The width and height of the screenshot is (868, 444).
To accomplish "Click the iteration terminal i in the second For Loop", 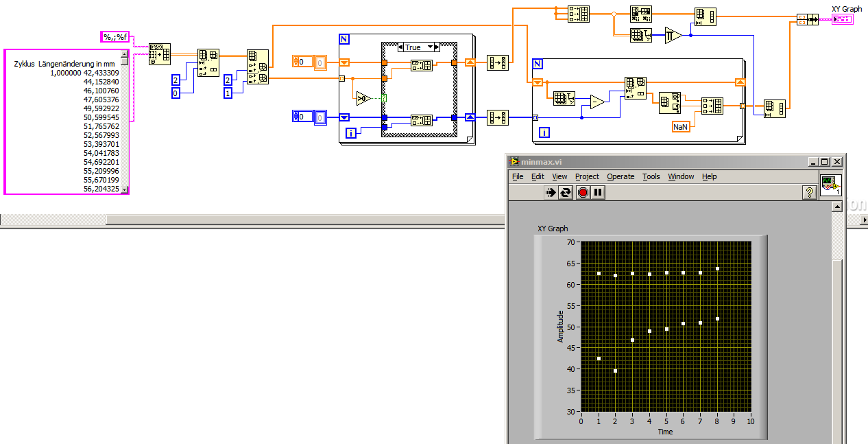I will 544,132.
